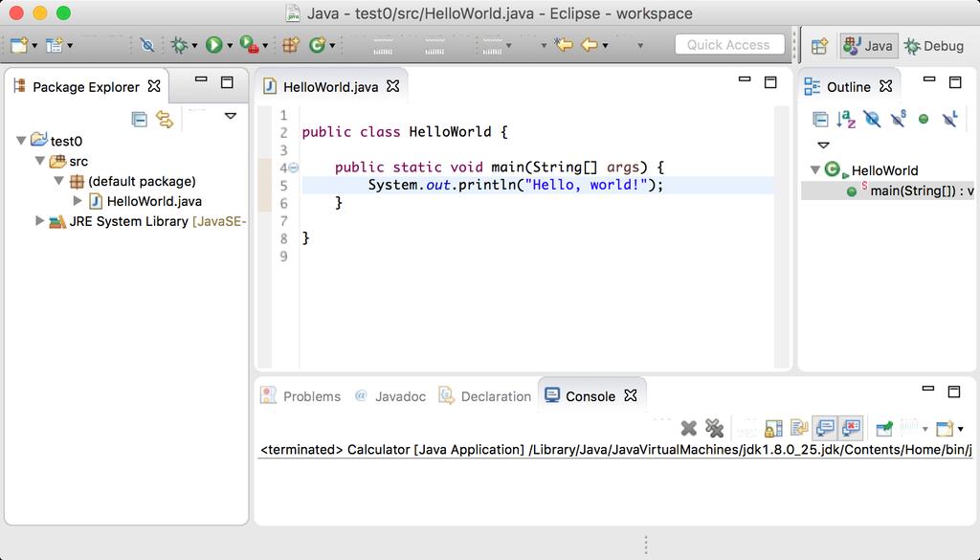The height and width of the screenshot is (560, 980).
Task: Select the test0 project
Action: click(66, 142)
